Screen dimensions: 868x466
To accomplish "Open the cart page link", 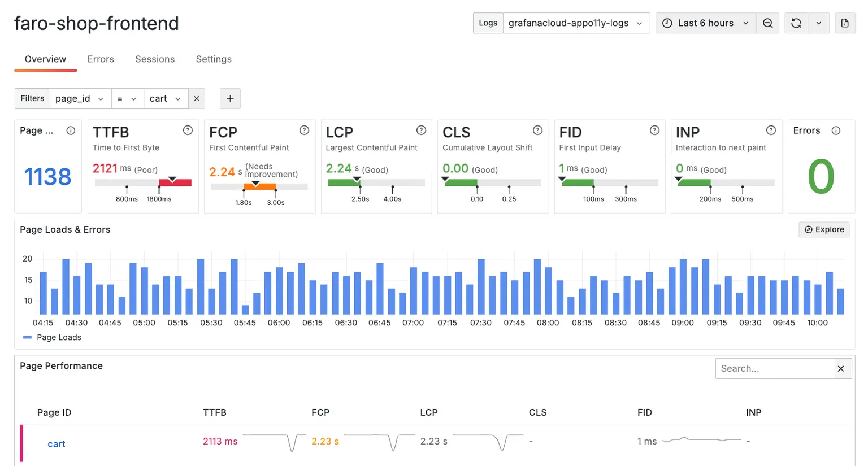I will click(57, 444).
